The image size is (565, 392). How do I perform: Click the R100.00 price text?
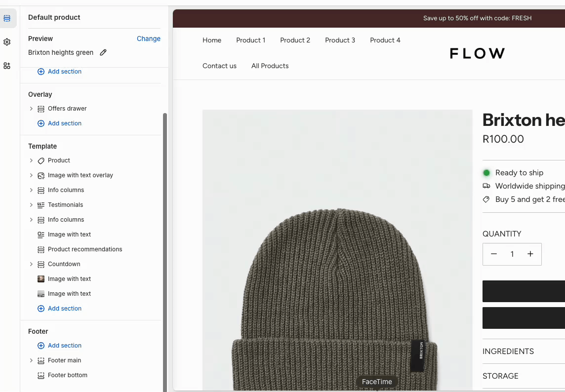click(503, 139)
